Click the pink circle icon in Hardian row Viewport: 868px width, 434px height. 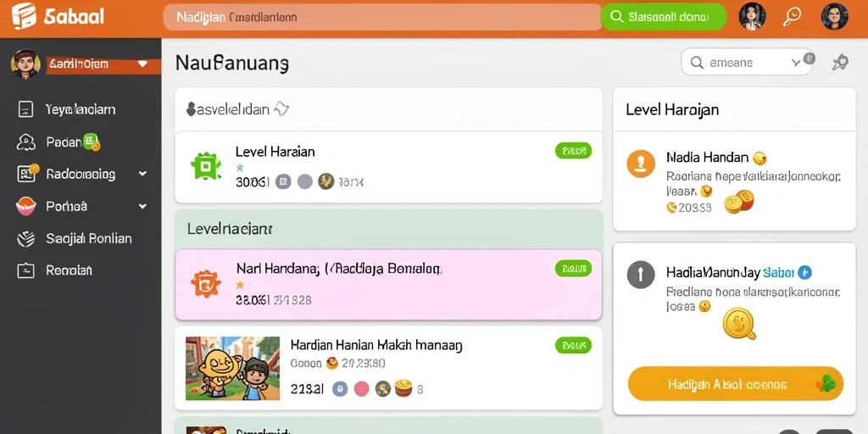[361, 389]
